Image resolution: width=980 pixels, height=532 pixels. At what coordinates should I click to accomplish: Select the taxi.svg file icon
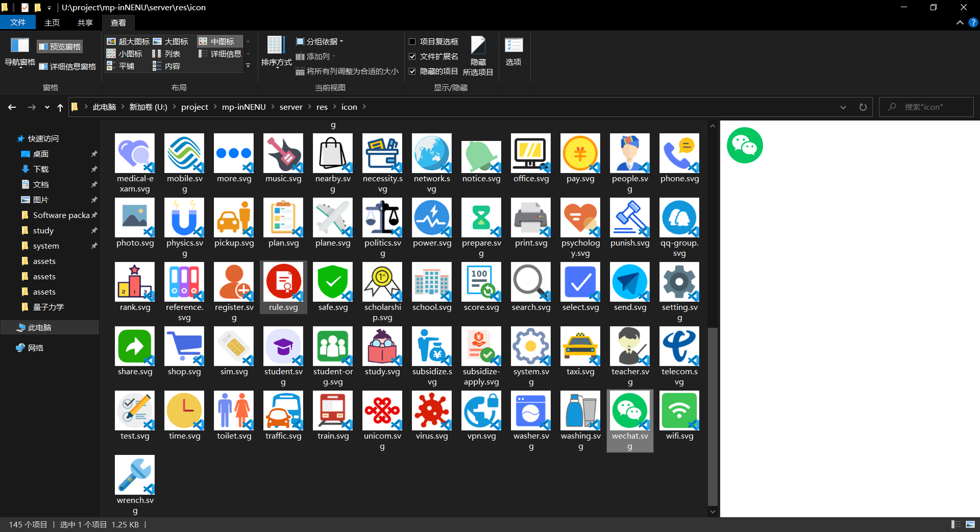[580, 347]
